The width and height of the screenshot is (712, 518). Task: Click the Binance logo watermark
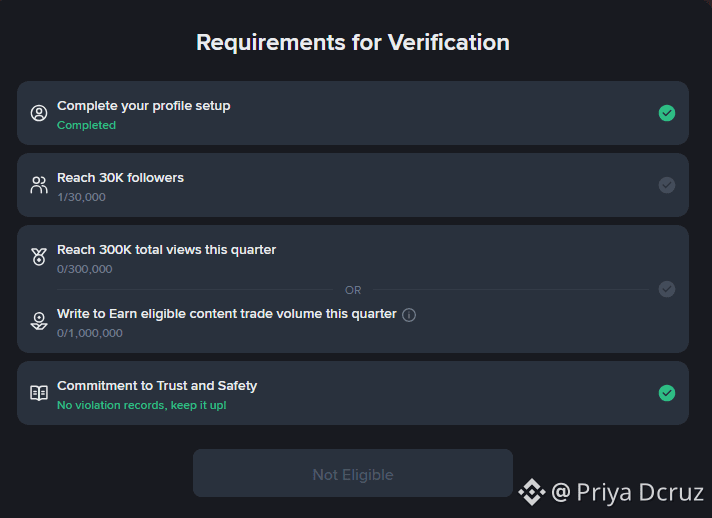532,492
